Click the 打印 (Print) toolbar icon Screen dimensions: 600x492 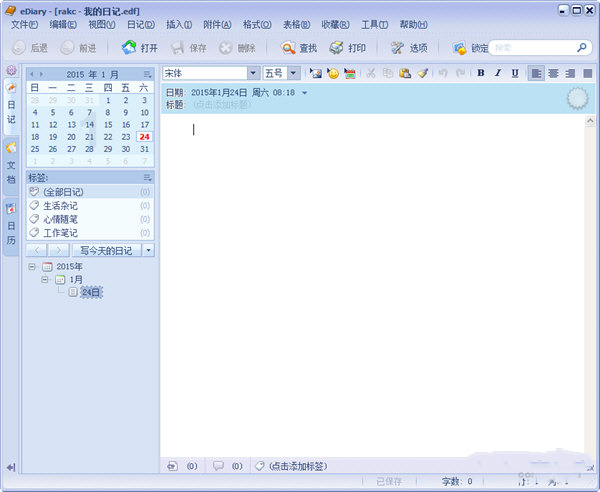337,48
